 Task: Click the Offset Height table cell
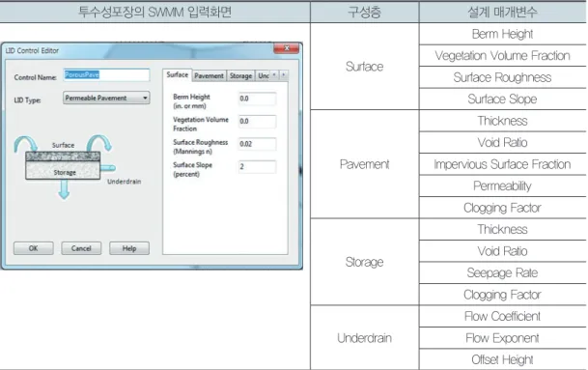[x=502, y=359]
